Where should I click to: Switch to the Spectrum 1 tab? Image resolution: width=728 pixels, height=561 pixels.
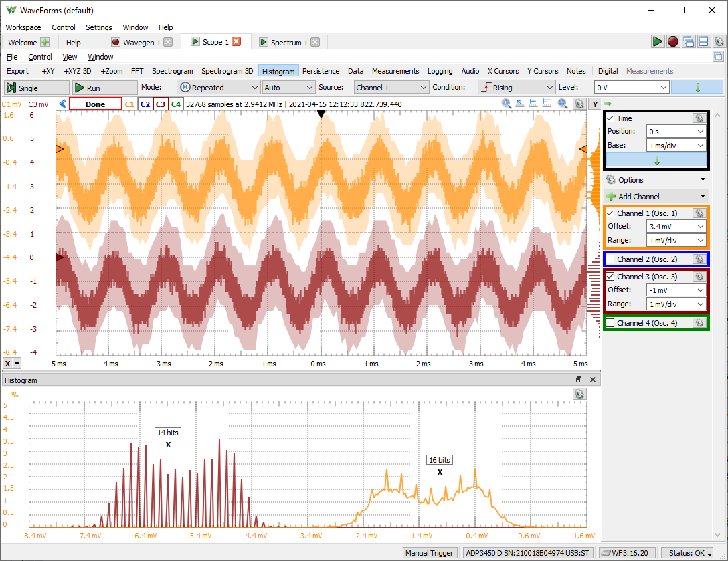(x=288, y=42)
